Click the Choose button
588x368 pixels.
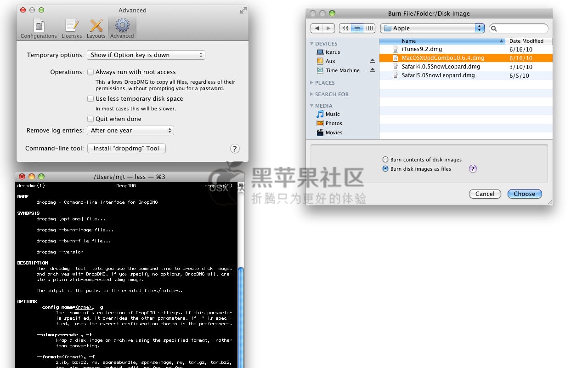click(525, 194)
